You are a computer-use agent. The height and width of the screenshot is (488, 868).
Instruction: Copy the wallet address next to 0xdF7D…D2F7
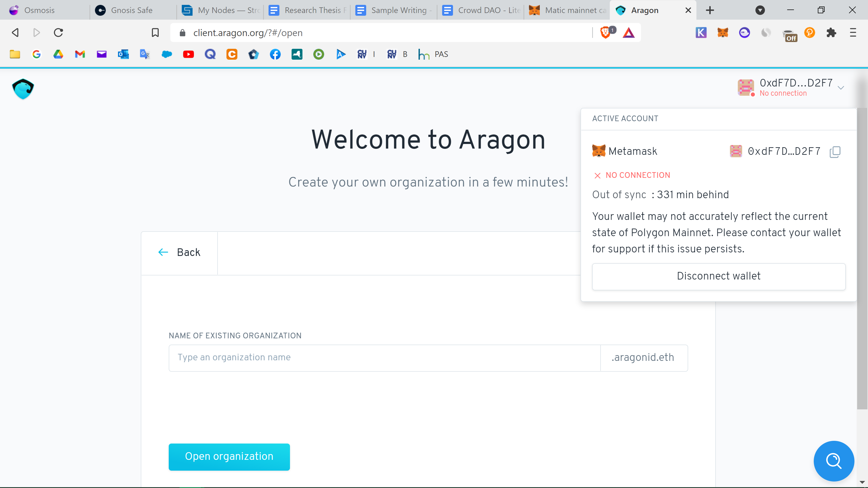click(835, 152)
